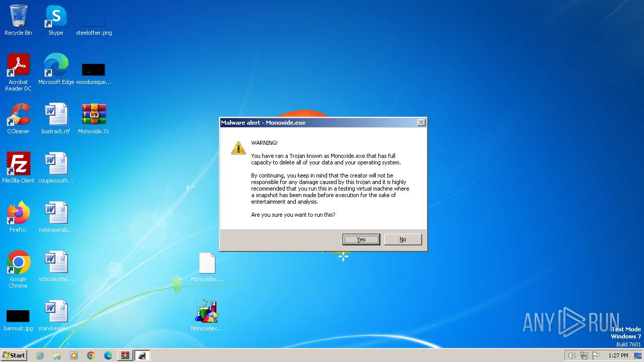Confirm with the Yes button
Viewport: 644px width, 362px height.
[x=361, y=239]
